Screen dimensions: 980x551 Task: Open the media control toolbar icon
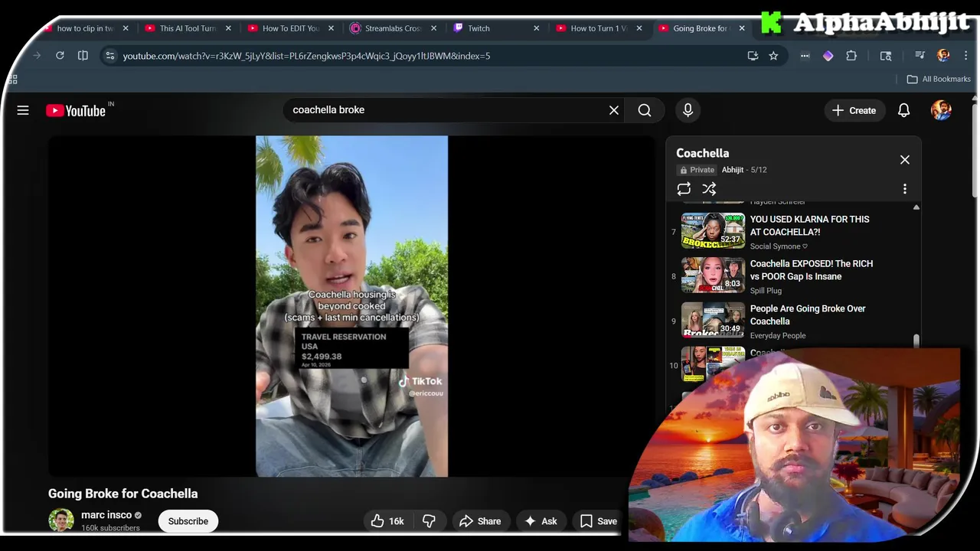(920, 55)
